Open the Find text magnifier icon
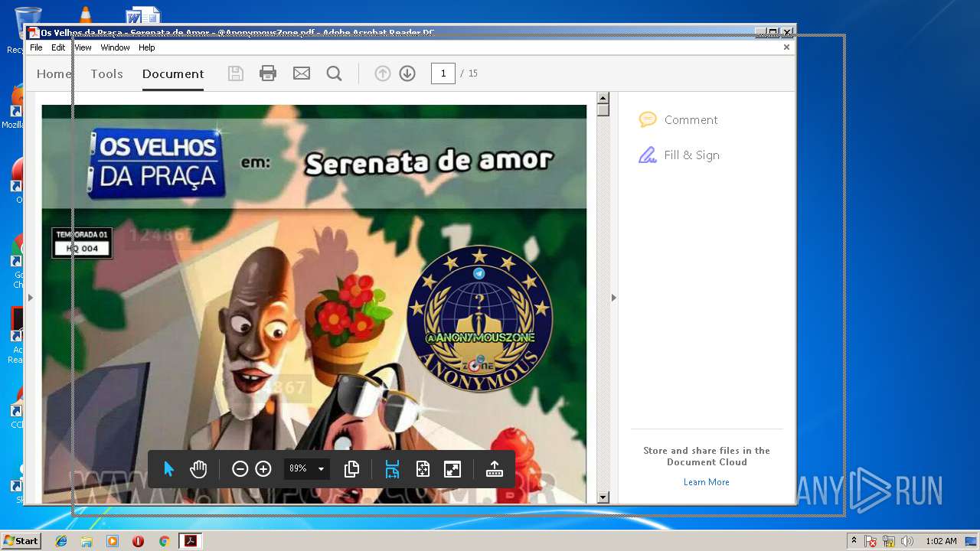Screen dimensions: 980x551 point(334,73)
